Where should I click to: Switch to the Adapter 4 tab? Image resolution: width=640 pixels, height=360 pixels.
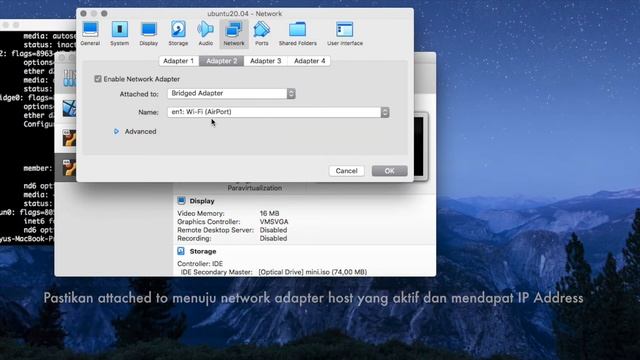click(x=309, y=61)
